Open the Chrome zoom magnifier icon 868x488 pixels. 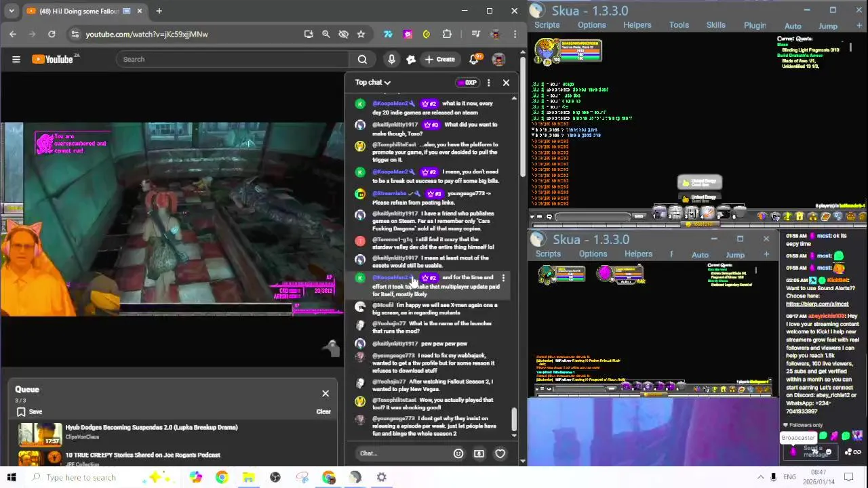point(325,34)
